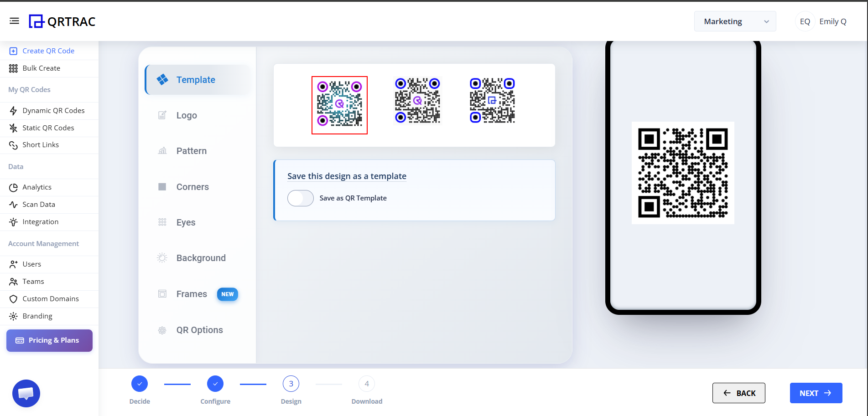
Task: Click the Scan Data pulse icon
Action: 13,205
